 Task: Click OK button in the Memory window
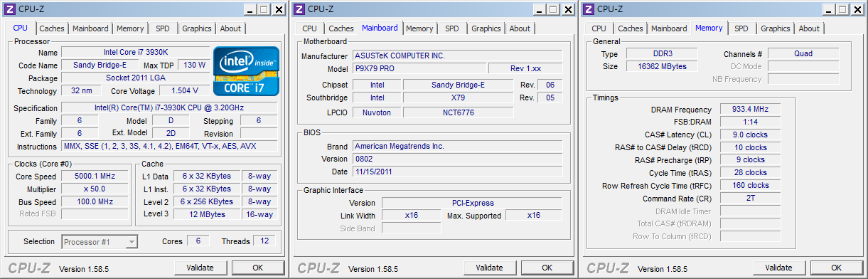(x=837, y=268)
